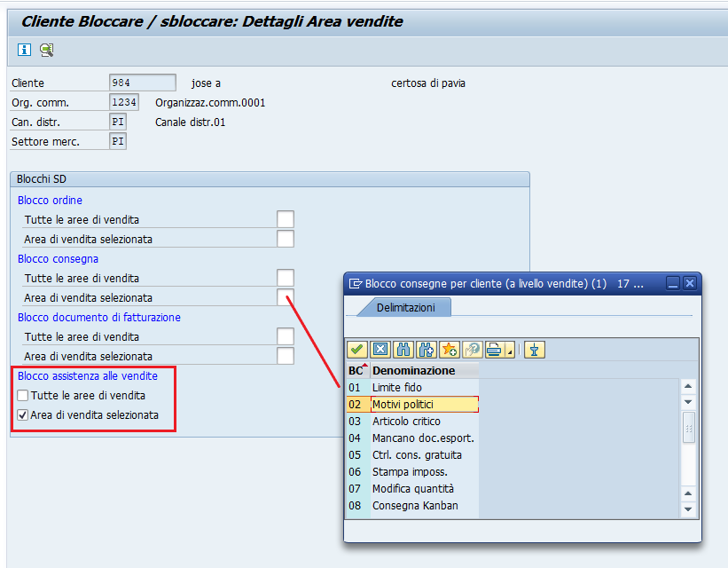Switch to the Delimitazioni tab
Image resolution: width=728 pixels, height=568 pixels.
point(405,307)
